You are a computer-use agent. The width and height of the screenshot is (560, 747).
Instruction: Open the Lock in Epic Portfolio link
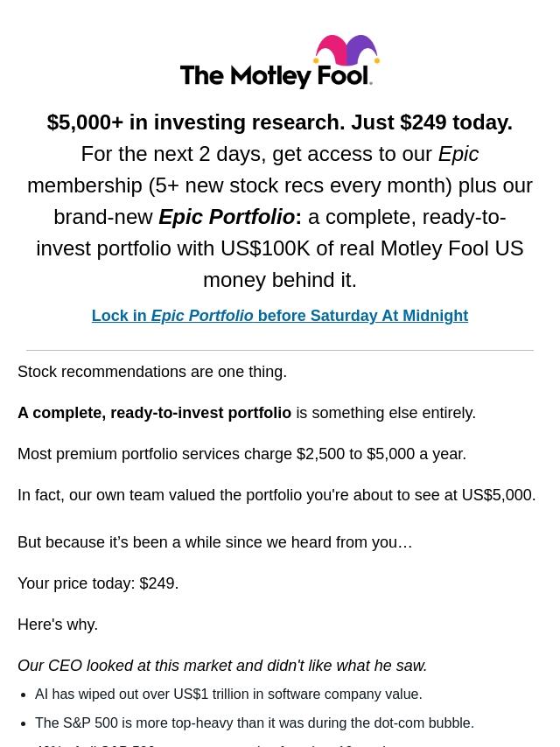pos(279,316)
